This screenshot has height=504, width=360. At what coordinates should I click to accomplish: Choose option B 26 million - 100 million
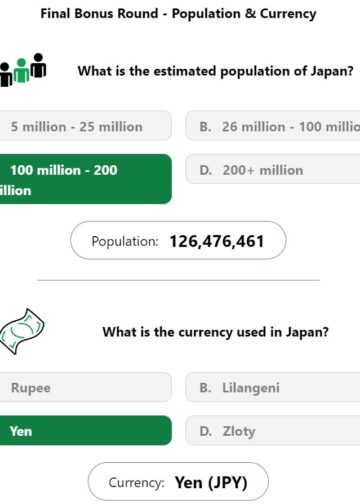[x=273, y=126]
